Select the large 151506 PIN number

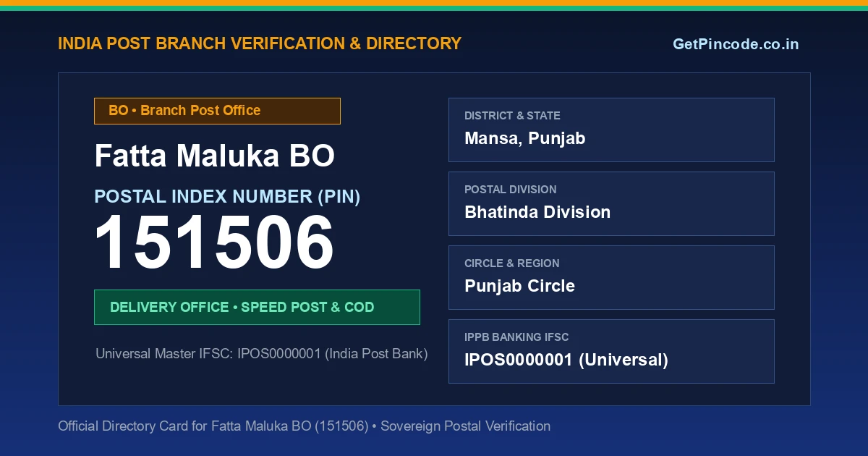[x=214, y=244]
